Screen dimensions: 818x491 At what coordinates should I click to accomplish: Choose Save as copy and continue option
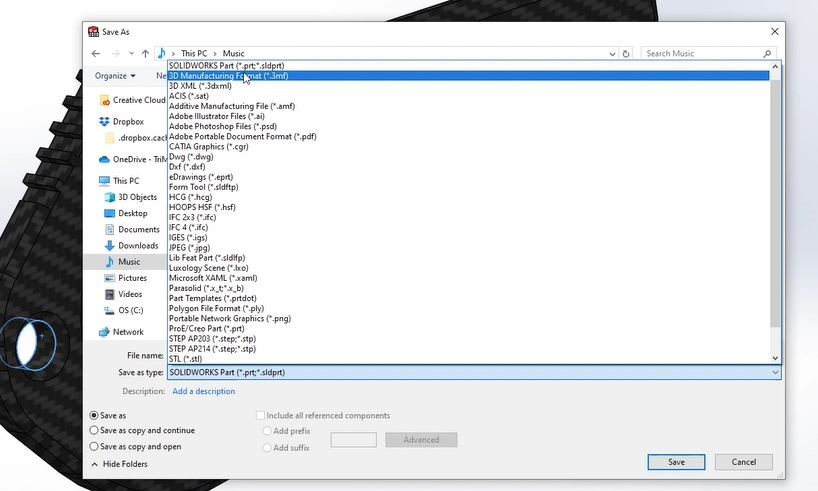[x=95, y=431]
